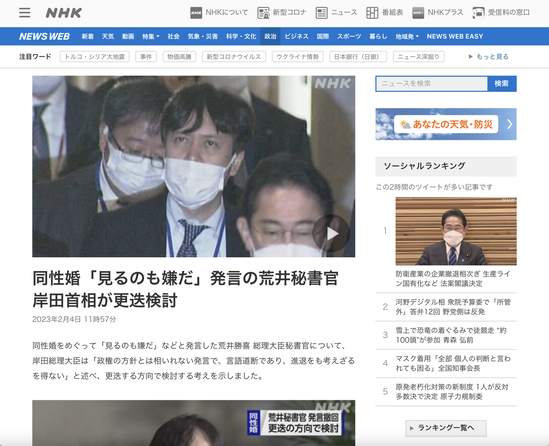Expand the 特集 dropdown menu
Viewport: 549px width, 446px height.
pyautogui.click(x=151, y=36)
